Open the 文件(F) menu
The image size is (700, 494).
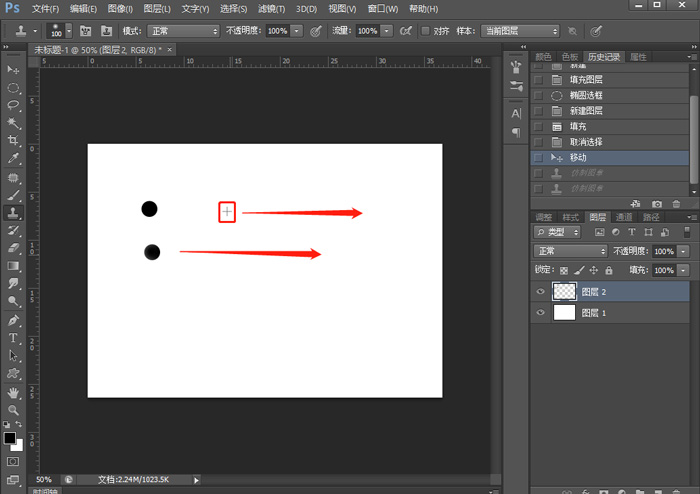[46, 9]
